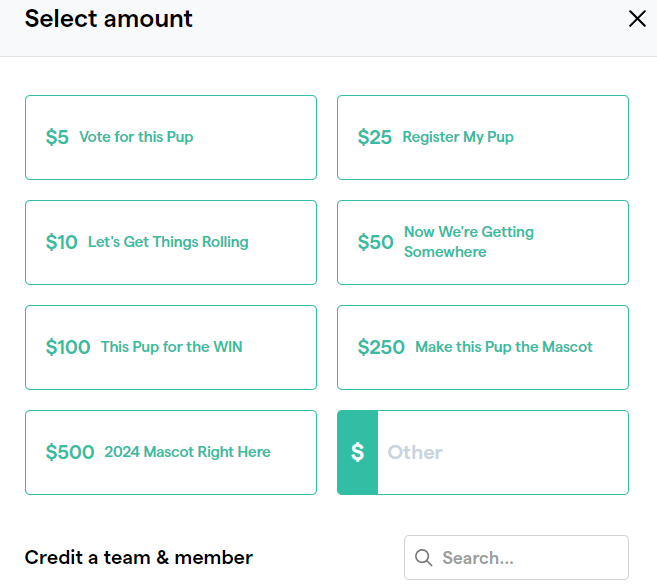Click the "Somewhere" text in $50 card
Viewport: 657px width, 587px height.
445,252
